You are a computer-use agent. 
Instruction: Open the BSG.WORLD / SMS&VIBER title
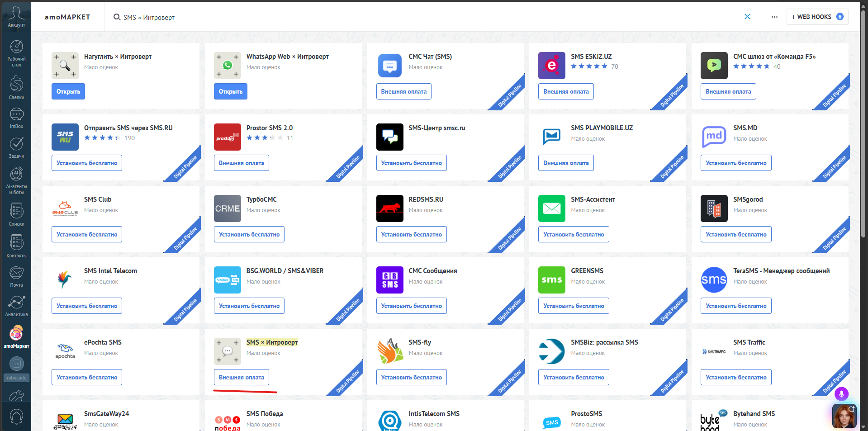(285, 271)
